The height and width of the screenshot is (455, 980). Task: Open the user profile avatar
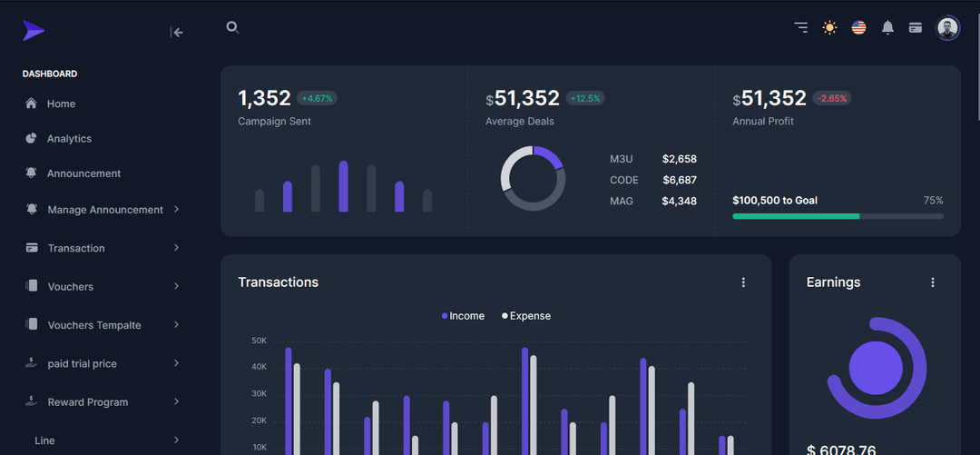click(x=947, y=27)
